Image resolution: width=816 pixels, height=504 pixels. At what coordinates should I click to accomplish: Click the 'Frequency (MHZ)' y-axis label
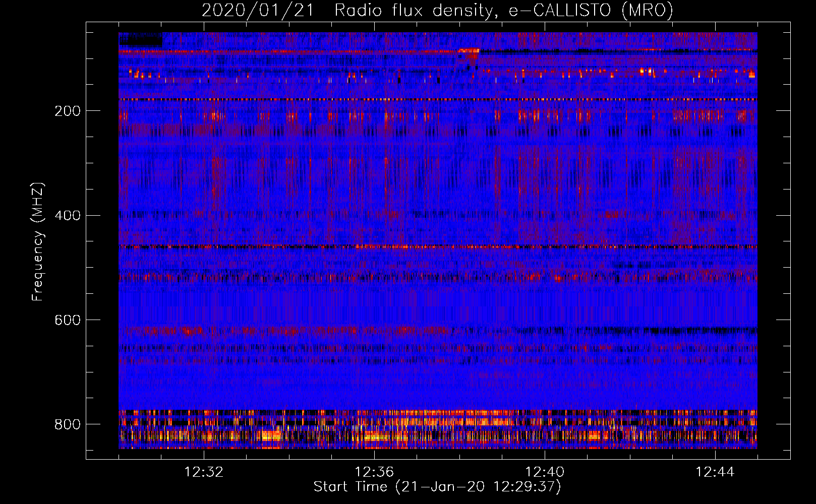pyautogui.click(x=38, y=241)
